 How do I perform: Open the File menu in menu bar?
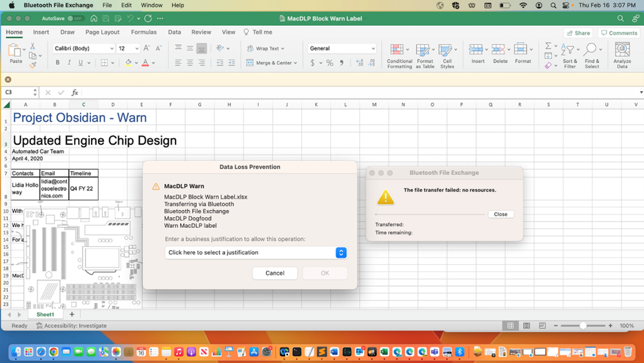click(107, 5)
